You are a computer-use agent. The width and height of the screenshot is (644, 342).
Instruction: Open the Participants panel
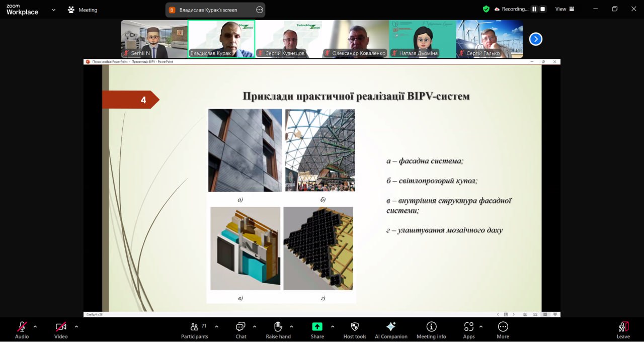[x=195, y=329]
